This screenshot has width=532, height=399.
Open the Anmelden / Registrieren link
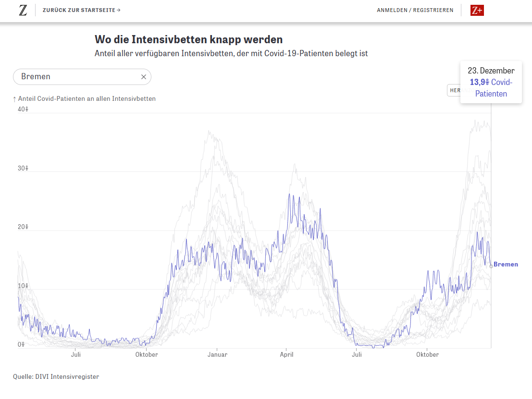[415, 10]
